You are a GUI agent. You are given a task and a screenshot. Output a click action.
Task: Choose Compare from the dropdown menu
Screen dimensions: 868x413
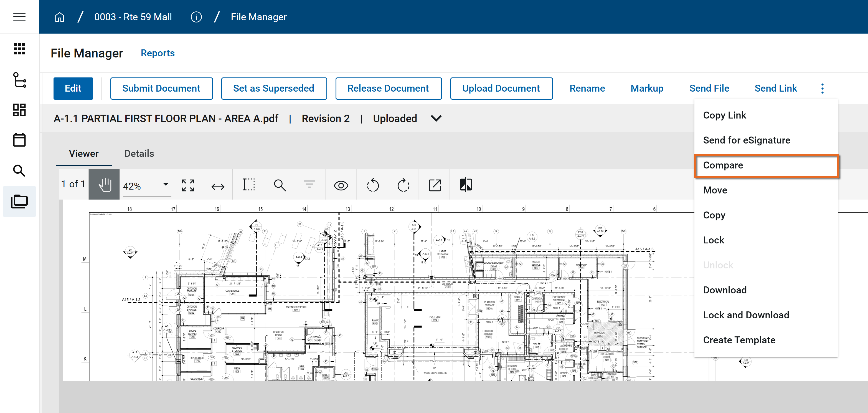pos(723,165)
